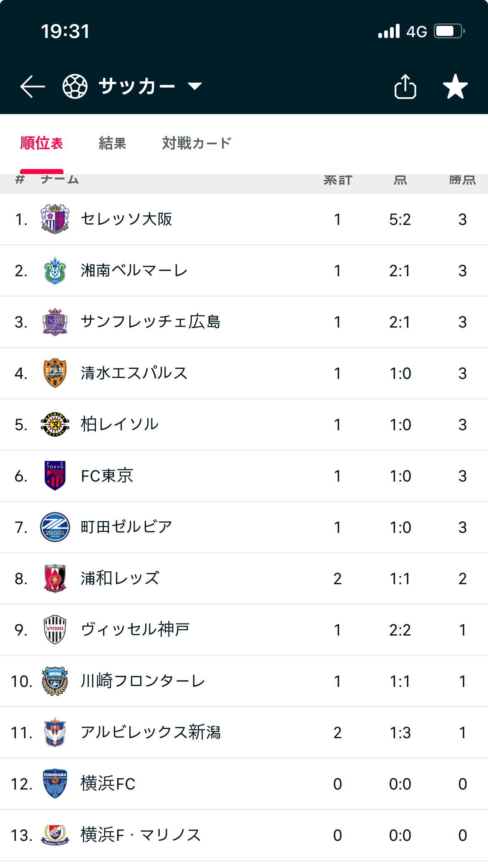Tap the ヴィッセル神戸 team crest
This screenshot has height=868, width=488.
pos(55,630)
